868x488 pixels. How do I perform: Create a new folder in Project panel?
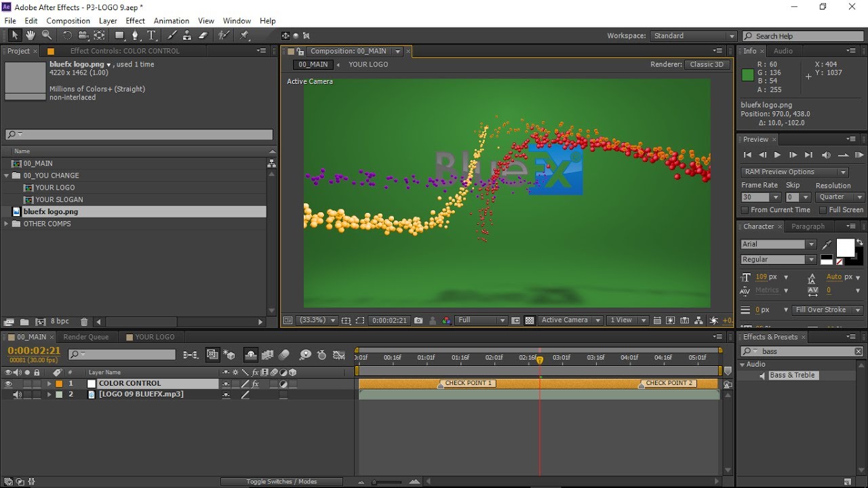coord(24,322)
